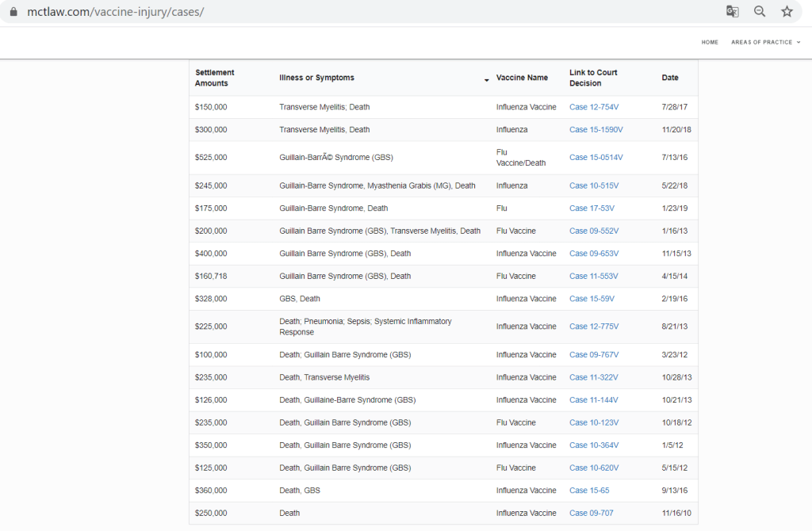Open the Case 15-0514V link
The image size is (812, 531).
pyautogui.click(x=596, y=158)
